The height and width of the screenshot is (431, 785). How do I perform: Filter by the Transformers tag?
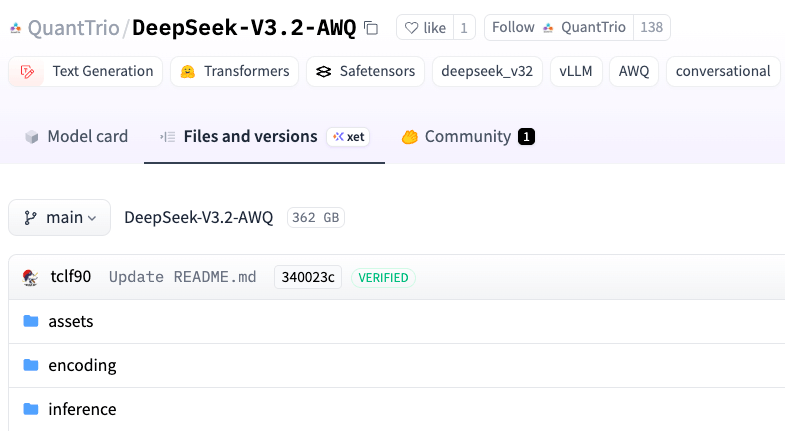234,72
